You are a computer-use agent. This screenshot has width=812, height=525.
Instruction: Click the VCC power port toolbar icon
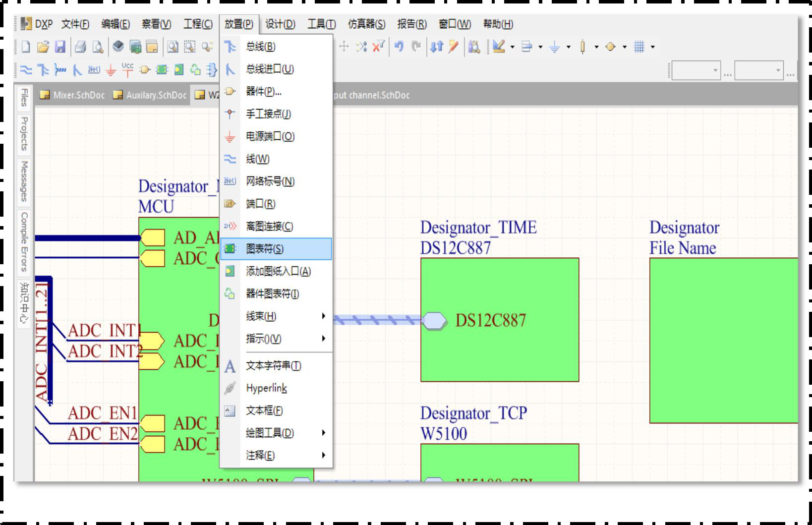[x=127, y=70]
